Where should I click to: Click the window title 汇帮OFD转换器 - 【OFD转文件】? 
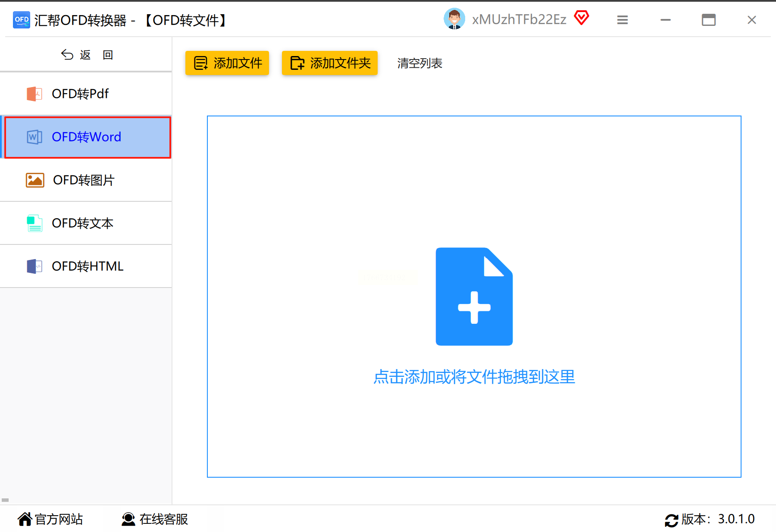pos(131,20)
